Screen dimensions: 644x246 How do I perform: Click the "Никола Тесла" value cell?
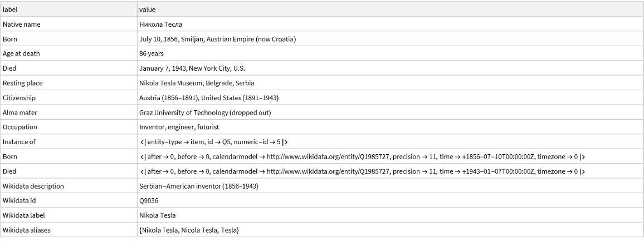click(x=160, y=24)
